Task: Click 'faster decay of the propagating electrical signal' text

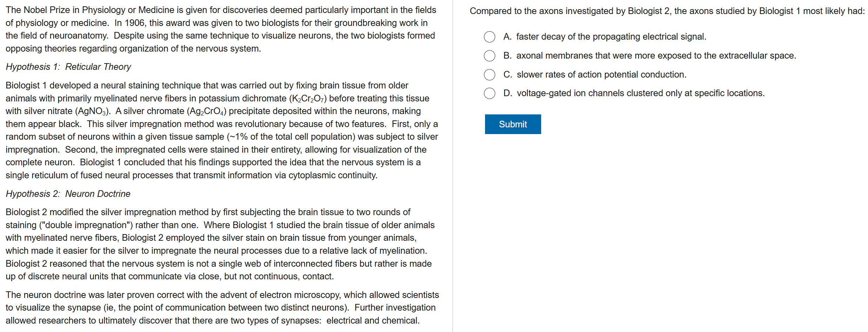Action: click(x=611, y=37)
